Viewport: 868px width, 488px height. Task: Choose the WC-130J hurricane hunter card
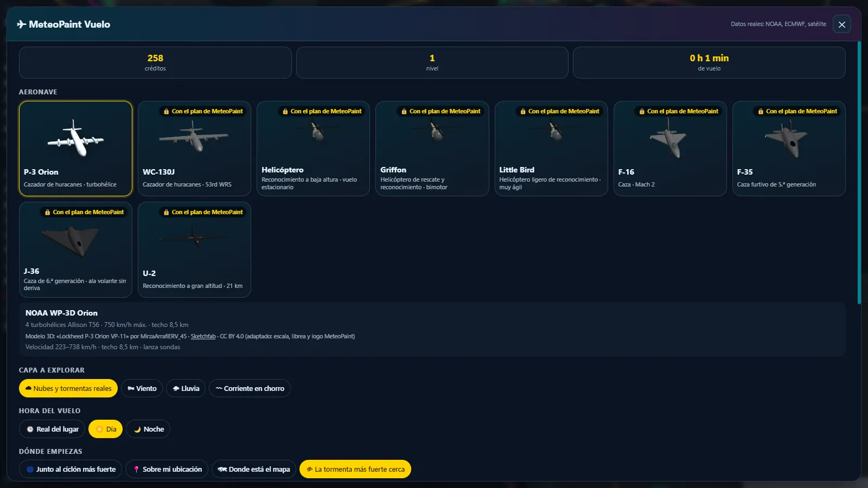[x=194, y=149]
